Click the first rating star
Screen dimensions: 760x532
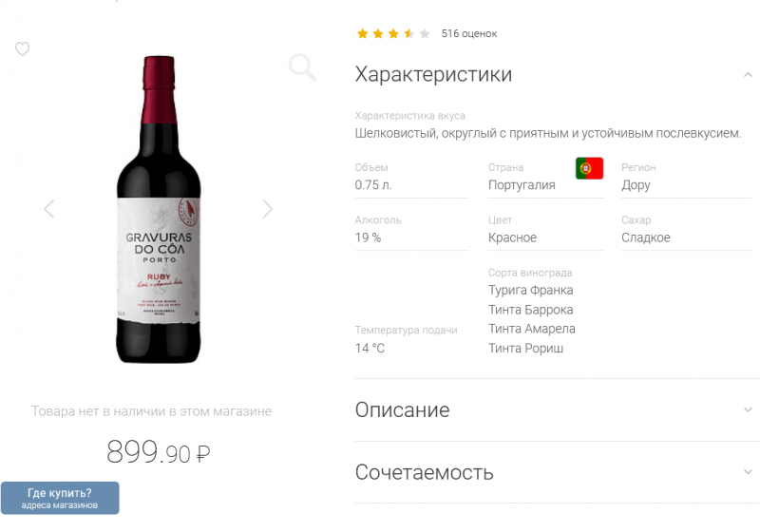pyautogui.click(x=362, y=34)
